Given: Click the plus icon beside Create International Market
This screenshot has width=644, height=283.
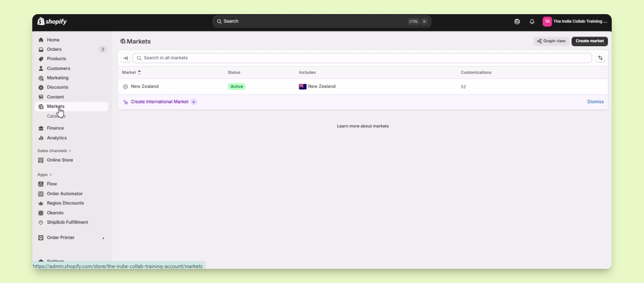Looking at the screenshot, I should pyautogui.click(x=194, y=102).
